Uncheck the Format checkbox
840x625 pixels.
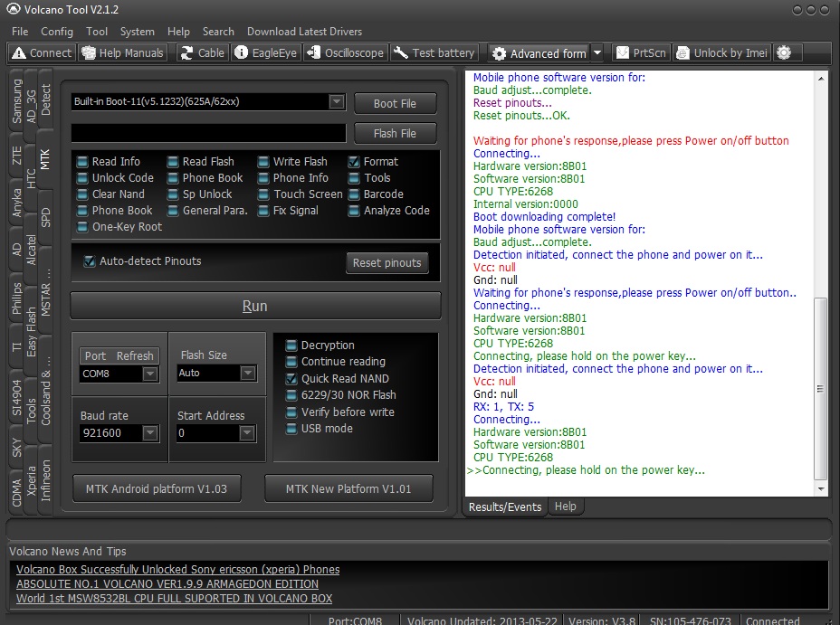354,162
